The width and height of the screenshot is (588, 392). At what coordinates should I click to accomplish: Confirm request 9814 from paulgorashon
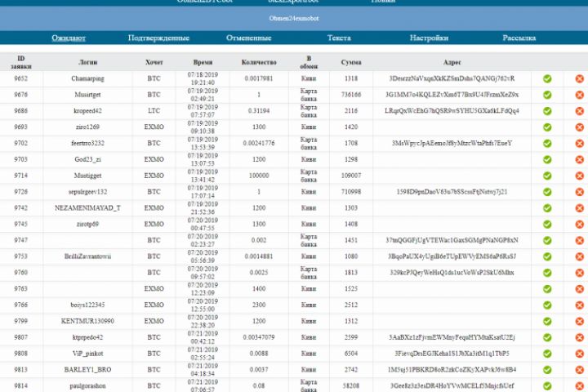[x=547, y=385]
